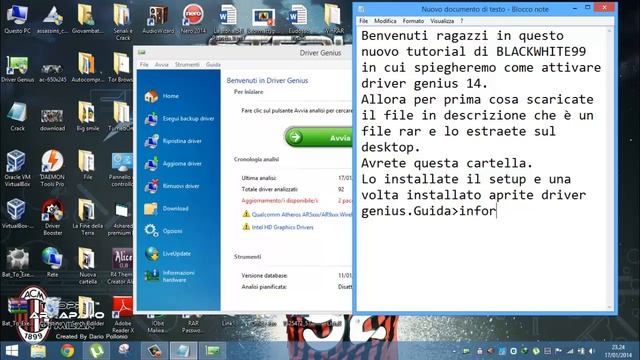Select Big smile folder on desktop
This screenshot has height=360, width=640.
[87, 117]
